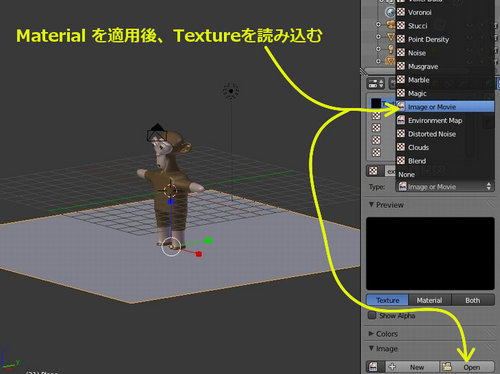This screenshot has width=500, height=374.
Task: Choose the Musgrave texture icon
Action: tap(401, 66)
